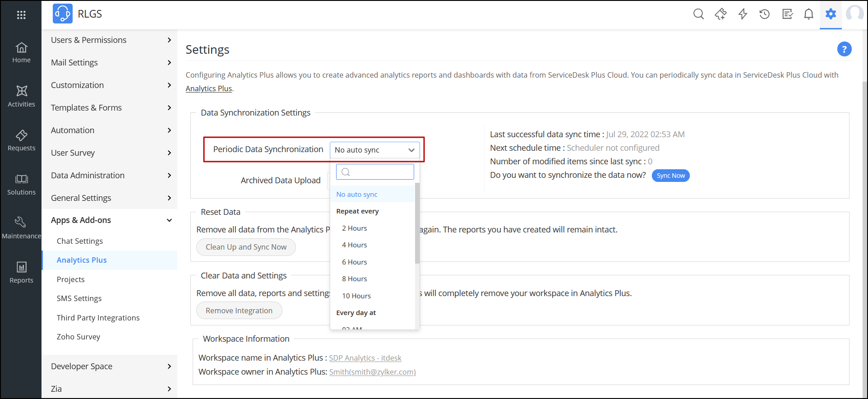This screenshot has height=399, width=868.
Task: Open the apps grid launcher icon
Action: (x=21, y=15)
